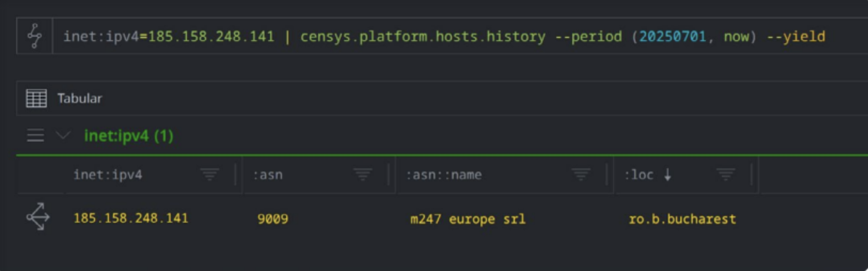Open filter for inet:ipv4 column

210,175
